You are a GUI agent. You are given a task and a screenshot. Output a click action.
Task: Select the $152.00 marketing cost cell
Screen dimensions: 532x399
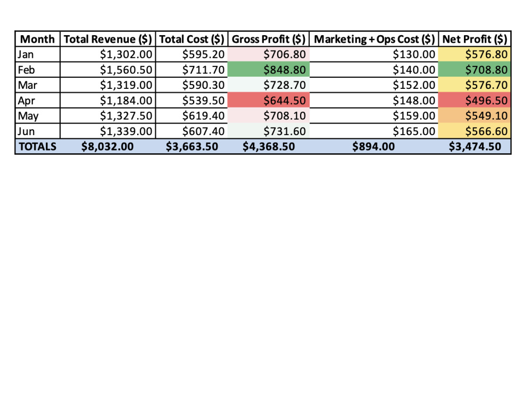pyautogui.click(x=374, y=85)
